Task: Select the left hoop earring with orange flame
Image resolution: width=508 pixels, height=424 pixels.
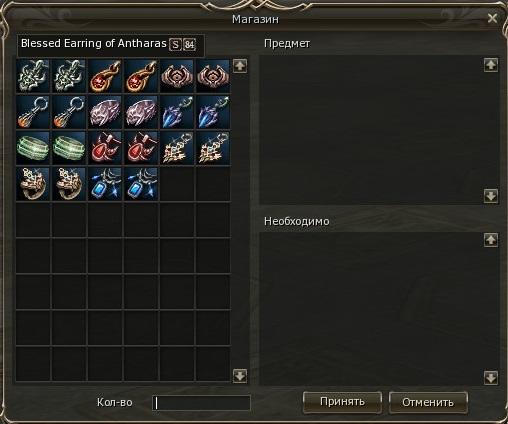Action: 33,112
